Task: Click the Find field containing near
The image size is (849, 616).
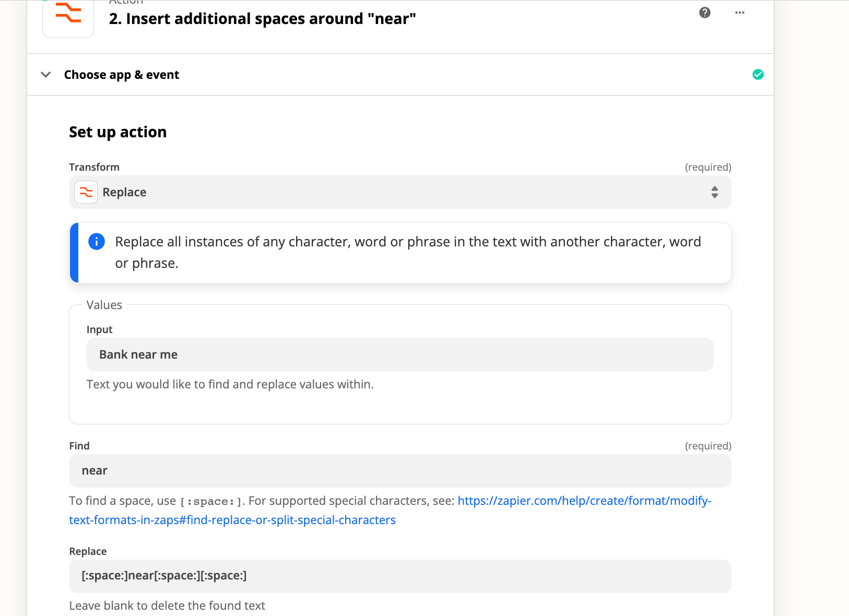Action: tap(400, 470)
